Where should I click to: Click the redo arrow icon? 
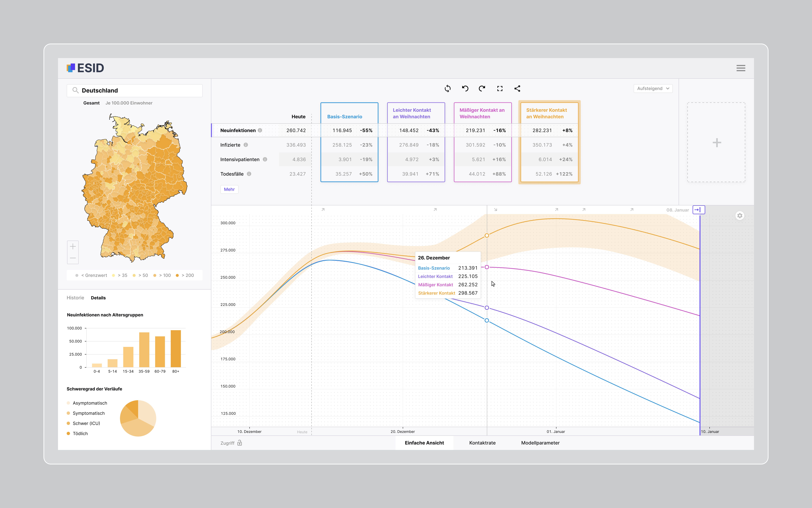point(482,88)
